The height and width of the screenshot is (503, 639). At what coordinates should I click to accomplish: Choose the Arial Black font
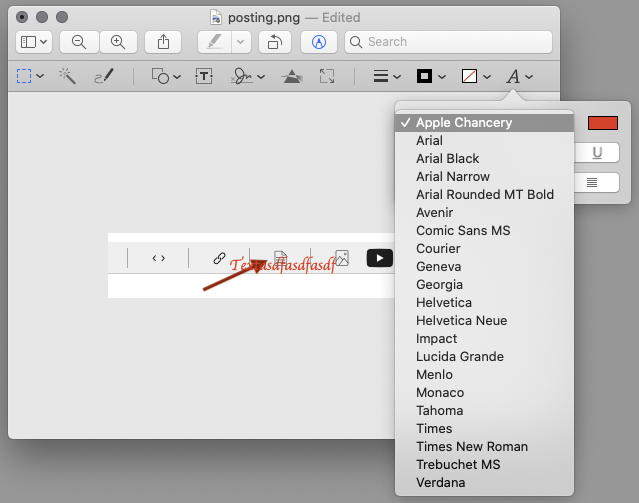485,159
